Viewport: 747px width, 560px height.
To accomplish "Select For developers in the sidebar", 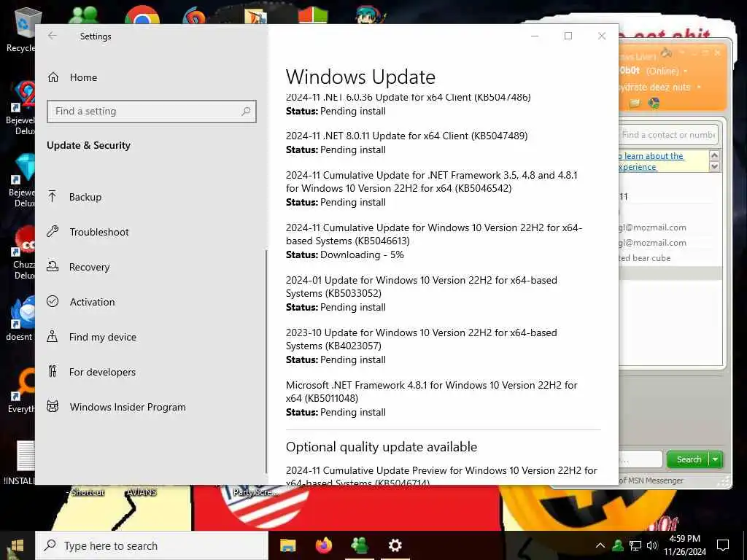I will point(91,372).
